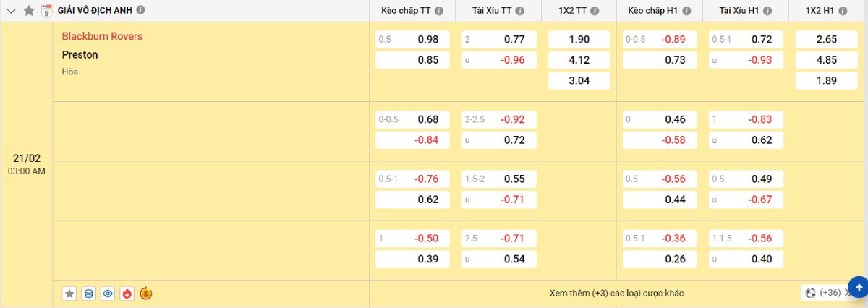The height and width of the screenshot is (308, 868).
Task: Click the gold dollar coin cashback icon
Action: coord(146,294)
